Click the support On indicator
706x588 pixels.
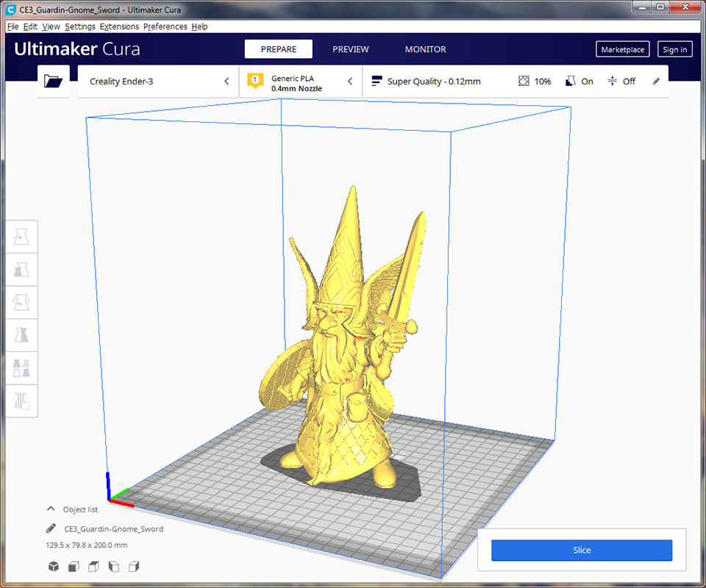[x=579, y=82]
